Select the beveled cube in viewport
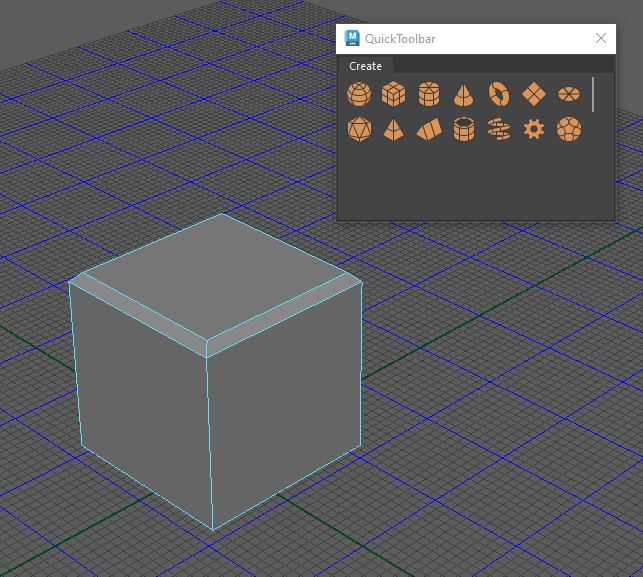This screenshot has width=643, height=577. (215, 371)
